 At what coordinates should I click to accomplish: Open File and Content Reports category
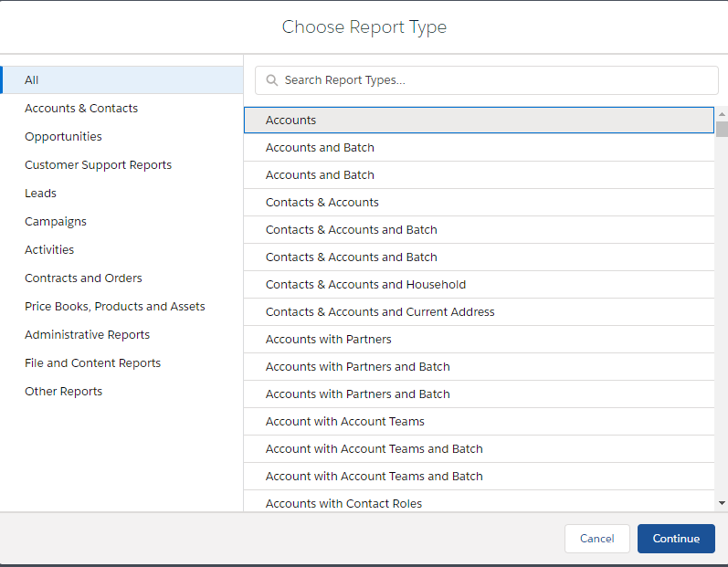click(92, 362)
